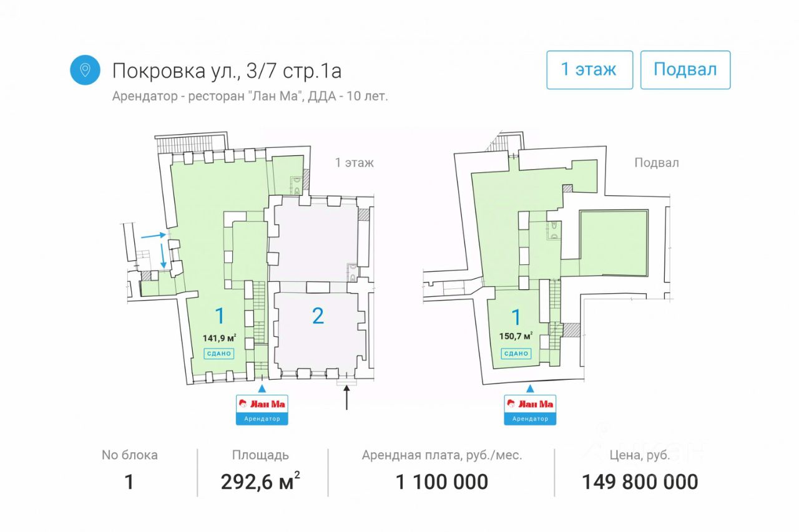This screenshot has height=532, width=799.
Task: Click the price 149 800 000
Action: point(640,481)
